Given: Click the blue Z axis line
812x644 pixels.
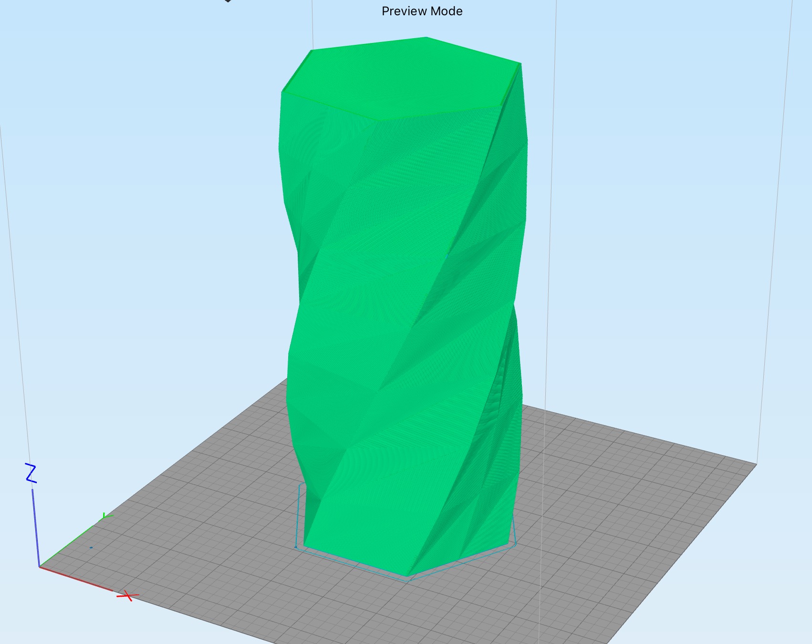Looking at the screenshot, I should coord(35,525).
